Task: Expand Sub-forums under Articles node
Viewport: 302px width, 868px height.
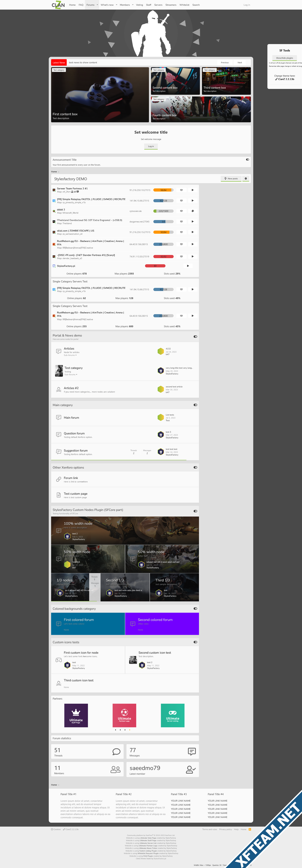Action: 70,355
